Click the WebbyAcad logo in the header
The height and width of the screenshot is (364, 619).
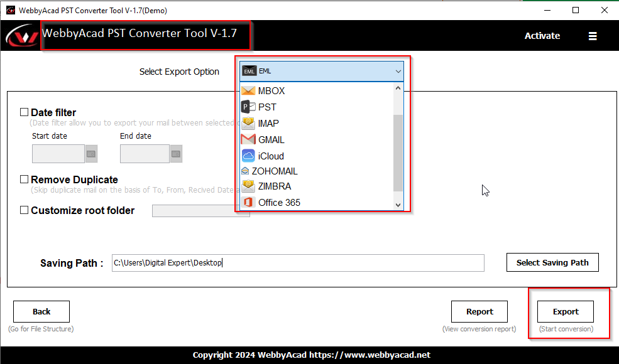tap(22, 36)
